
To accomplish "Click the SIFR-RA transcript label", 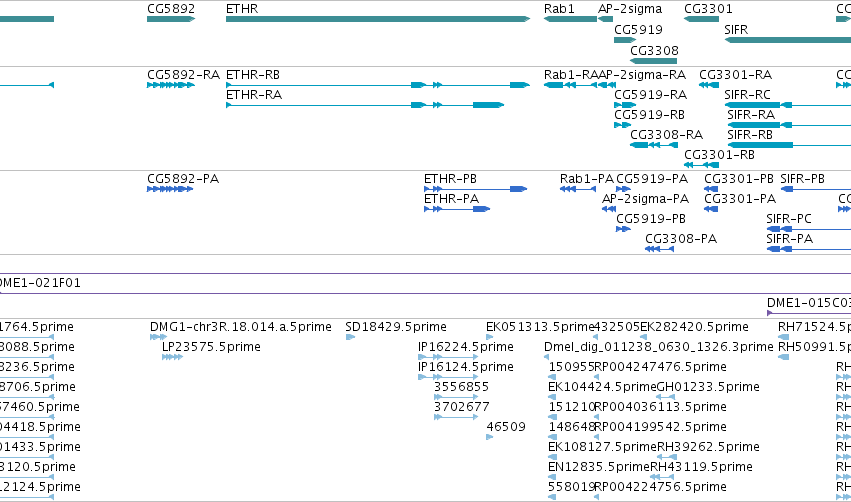I will point(751,115).
